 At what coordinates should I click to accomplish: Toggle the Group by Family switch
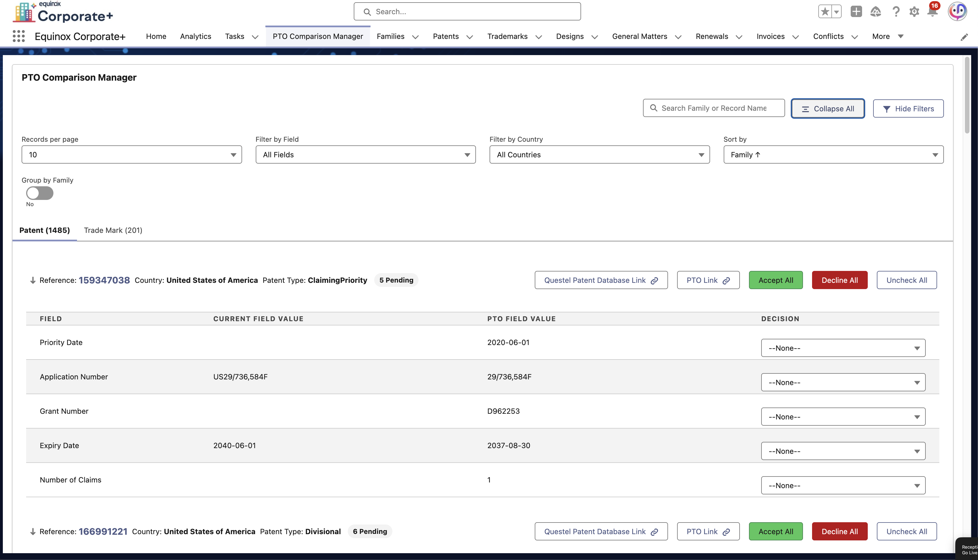[39, 193]
